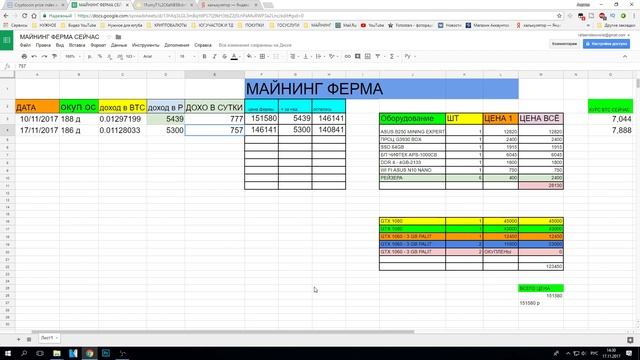
Task: Open the all sheets list icon
Action: pos(29,339)
